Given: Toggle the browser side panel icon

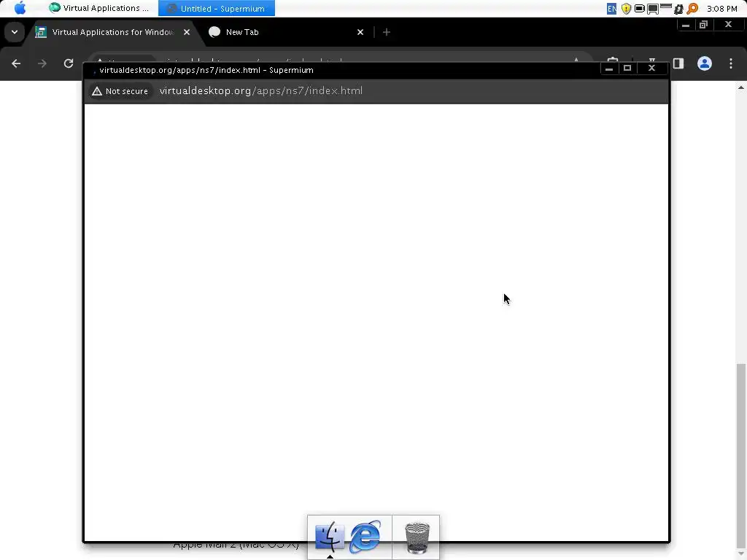Looking at the screenshot, I should [678, 63].
